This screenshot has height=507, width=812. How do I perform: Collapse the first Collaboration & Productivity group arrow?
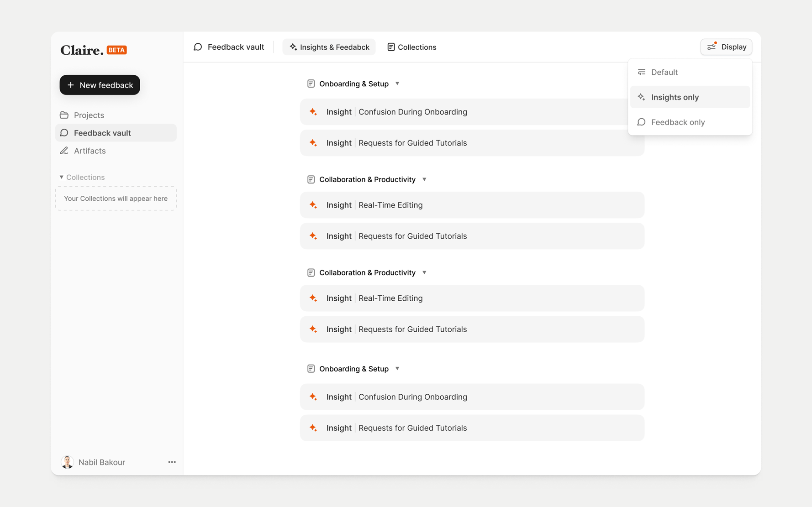(424, 179)
